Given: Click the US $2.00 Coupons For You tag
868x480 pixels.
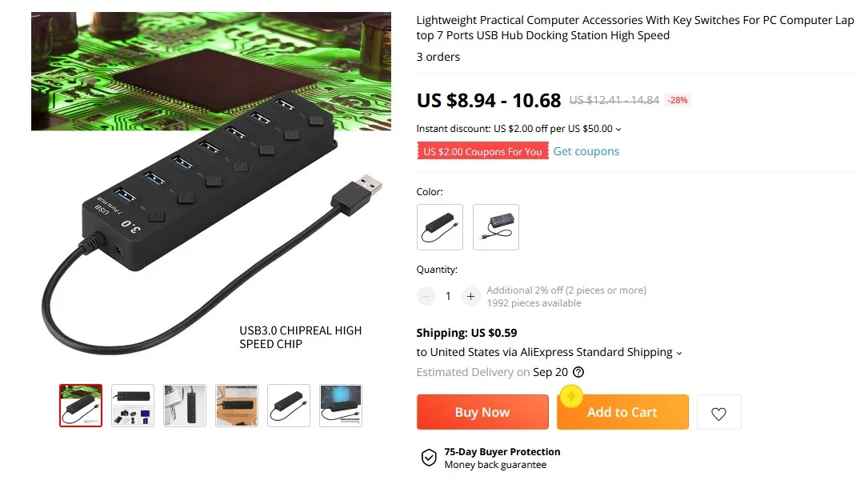Looking at the screenshot, I should (482, 151).
